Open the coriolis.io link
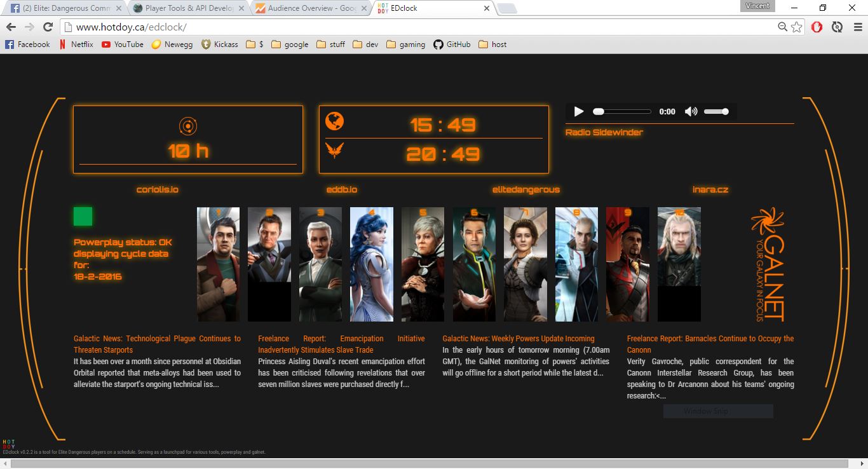This screenshot has width=868, height=469. (158, 189)
